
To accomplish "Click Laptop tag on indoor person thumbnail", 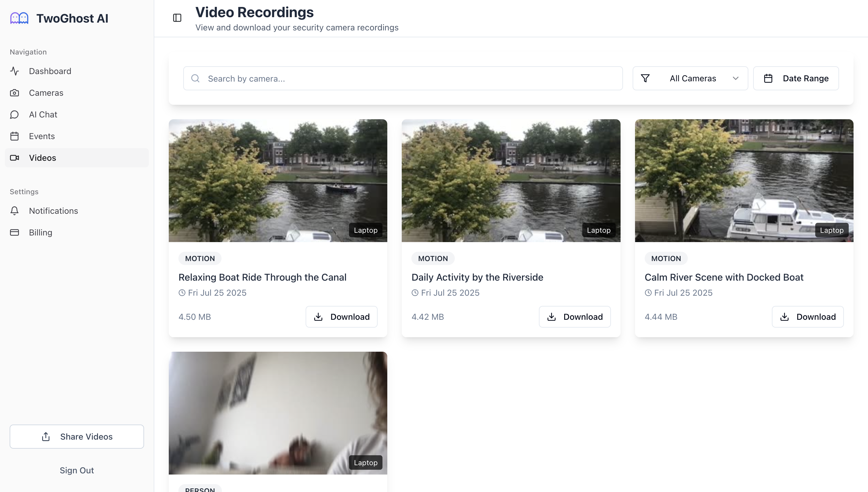I will 366,462.
